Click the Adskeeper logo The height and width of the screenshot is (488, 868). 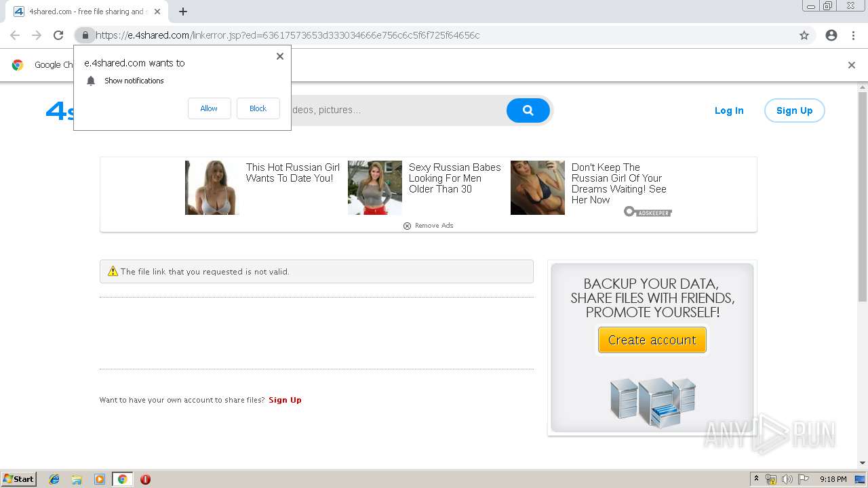point(648,212)
